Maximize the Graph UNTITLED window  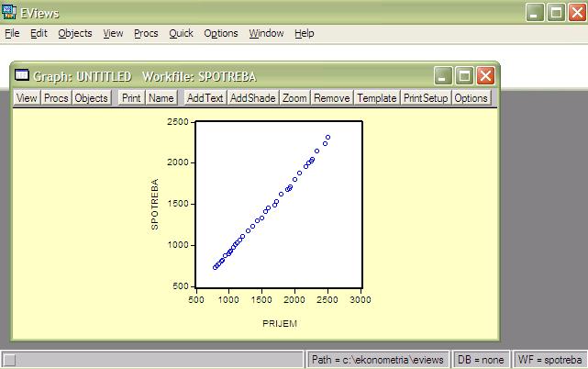click(464, 76)
